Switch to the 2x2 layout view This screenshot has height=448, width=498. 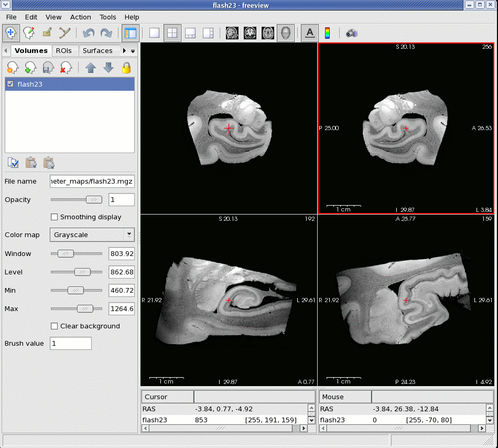pyautogui.click(x=172, y=33)
